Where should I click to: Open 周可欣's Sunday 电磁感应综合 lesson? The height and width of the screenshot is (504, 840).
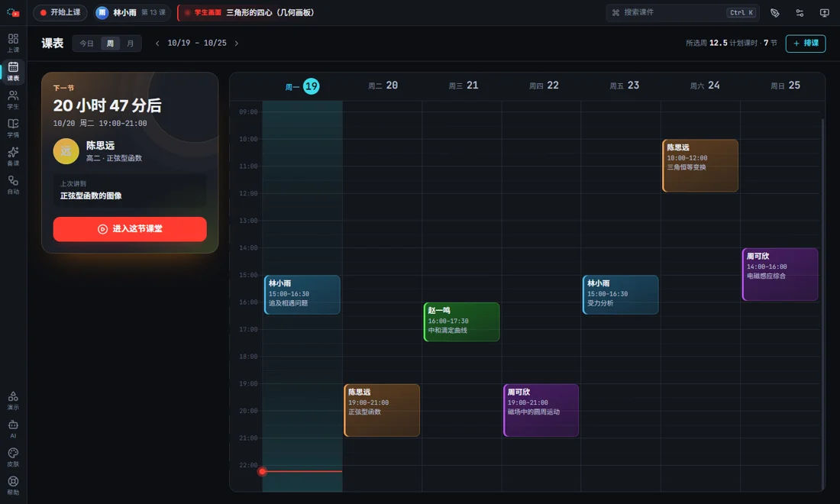(780, 274)
